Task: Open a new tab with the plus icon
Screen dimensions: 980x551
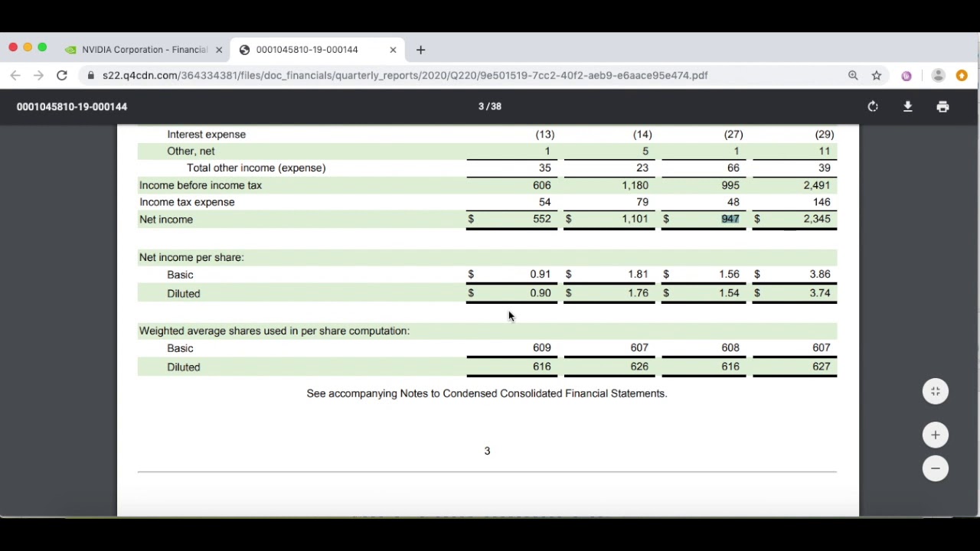Action: pyautogui.click(x=420, y=50)
